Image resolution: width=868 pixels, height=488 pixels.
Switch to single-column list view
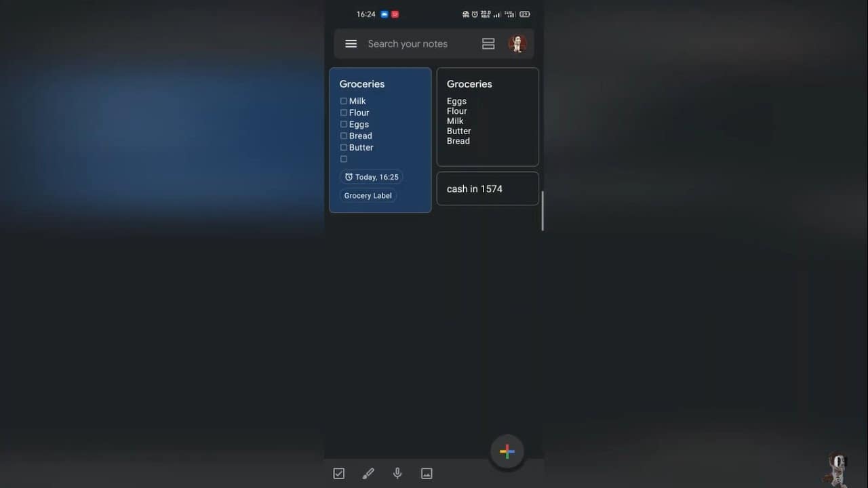pos(488,44)
